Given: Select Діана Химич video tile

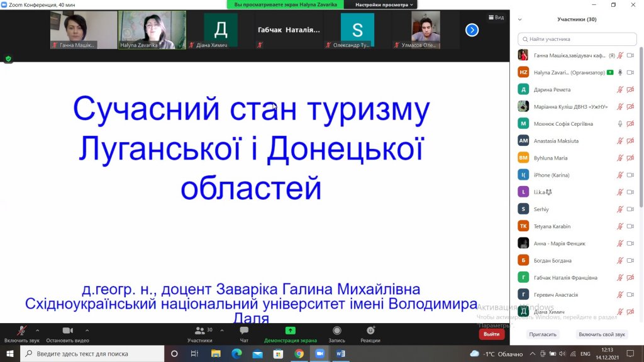Looking at the screenshot, I should (x=221, y=30).
